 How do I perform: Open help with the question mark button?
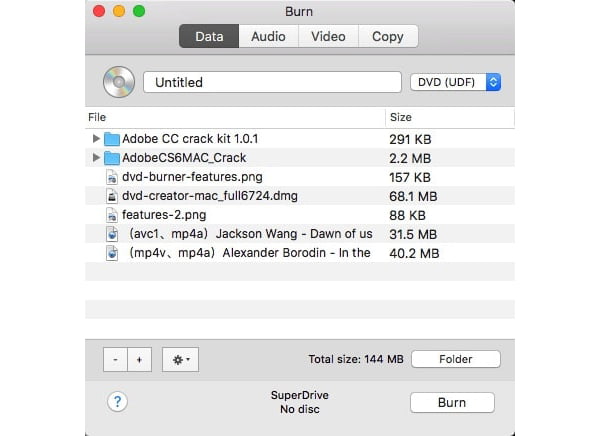coord(117,402)
